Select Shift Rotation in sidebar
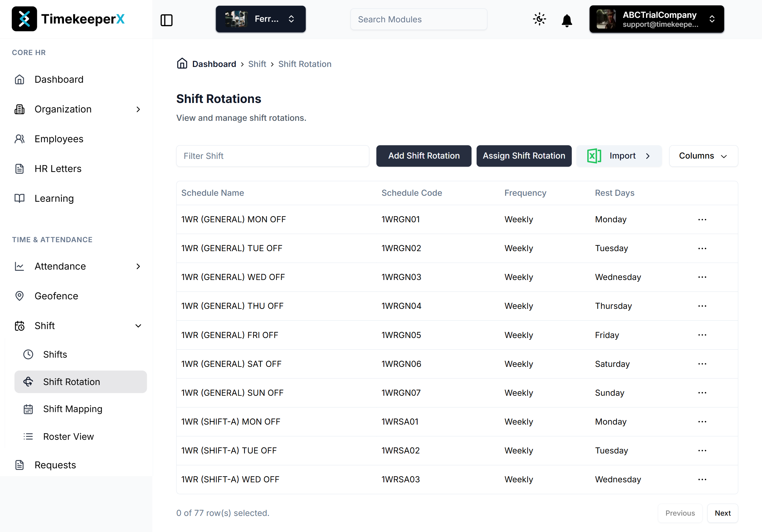Screen dimensions: 762x532 (x=80, y=382)
